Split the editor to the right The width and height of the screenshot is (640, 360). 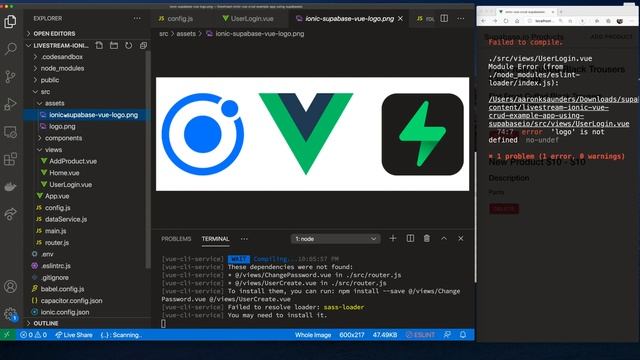coord(444,18)
